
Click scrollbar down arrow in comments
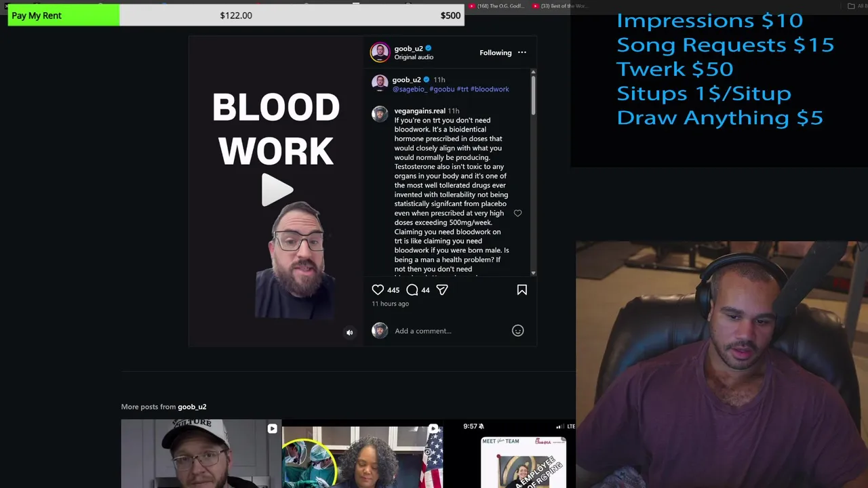[533, 272]
